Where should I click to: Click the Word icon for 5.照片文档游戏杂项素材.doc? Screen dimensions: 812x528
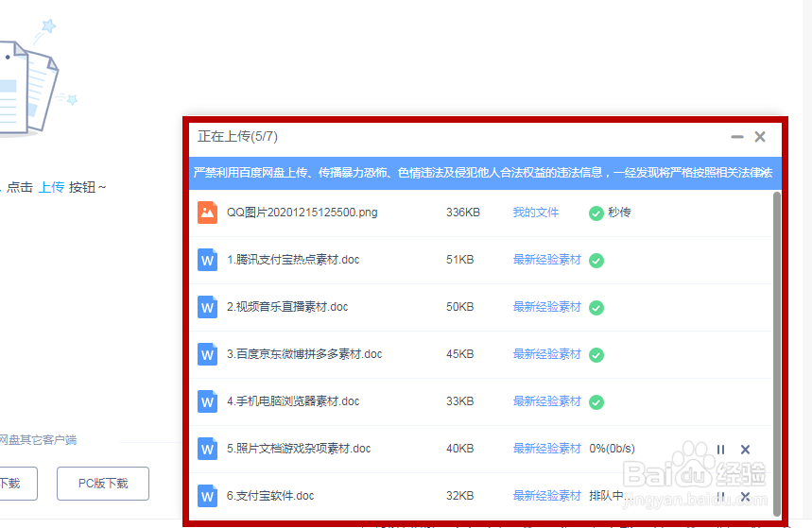pos(207,449)
